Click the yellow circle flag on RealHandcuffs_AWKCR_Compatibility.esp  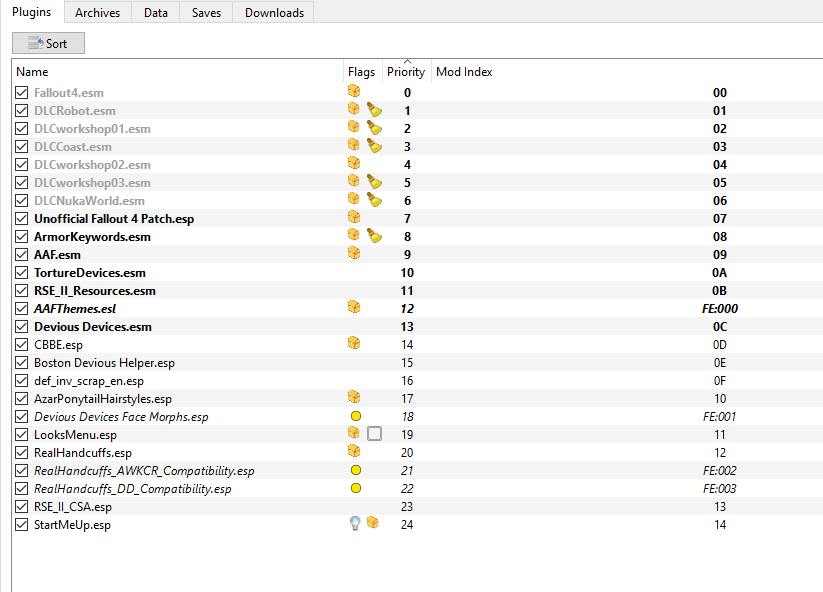point(355,470)
